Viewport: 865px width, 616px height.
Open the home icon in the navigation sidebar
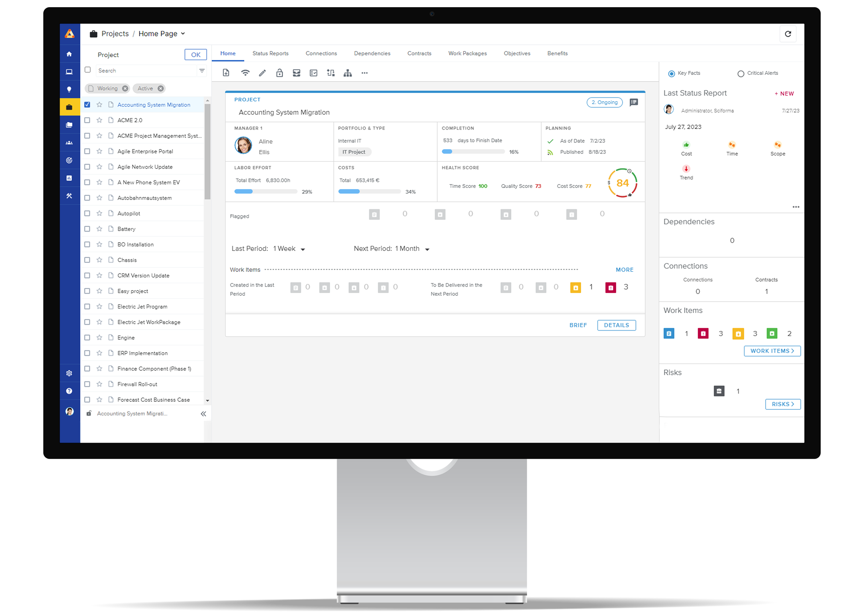(70, 53)
